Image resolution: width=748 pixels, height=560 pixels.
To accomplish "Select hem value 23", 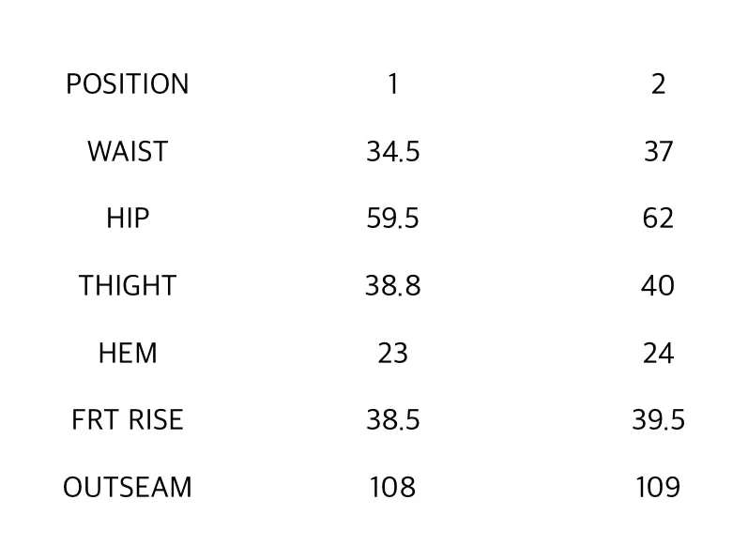I will tap(393, 353).
